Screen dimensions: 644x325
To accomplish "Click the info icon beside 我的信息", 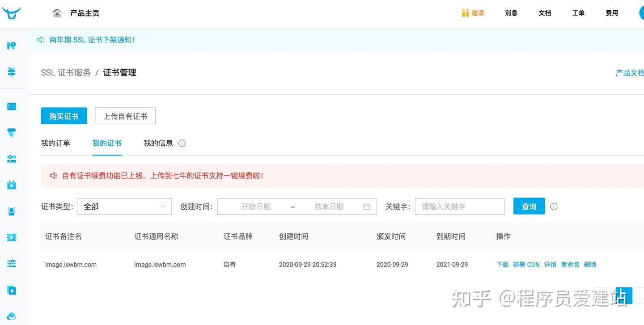I will coord(182,143).
